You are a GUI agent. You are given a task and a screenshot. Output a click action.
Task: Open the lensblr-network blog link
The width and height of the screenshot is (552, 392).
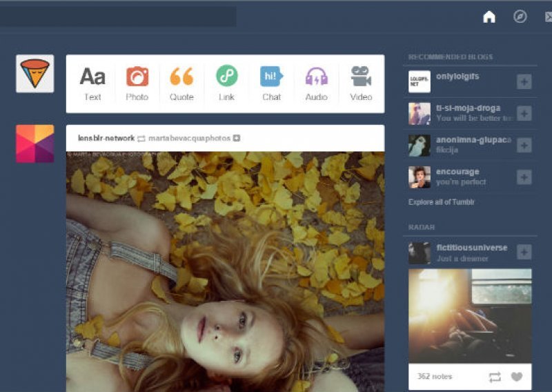pos(106,138)
